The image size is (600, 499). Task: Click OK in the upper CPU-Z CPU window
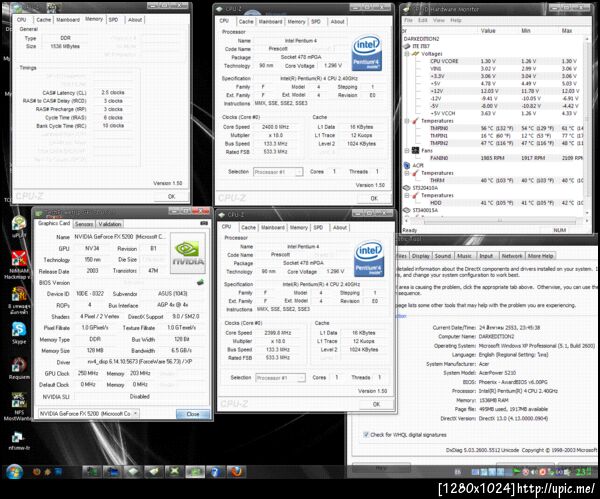[x=374, y=198]
